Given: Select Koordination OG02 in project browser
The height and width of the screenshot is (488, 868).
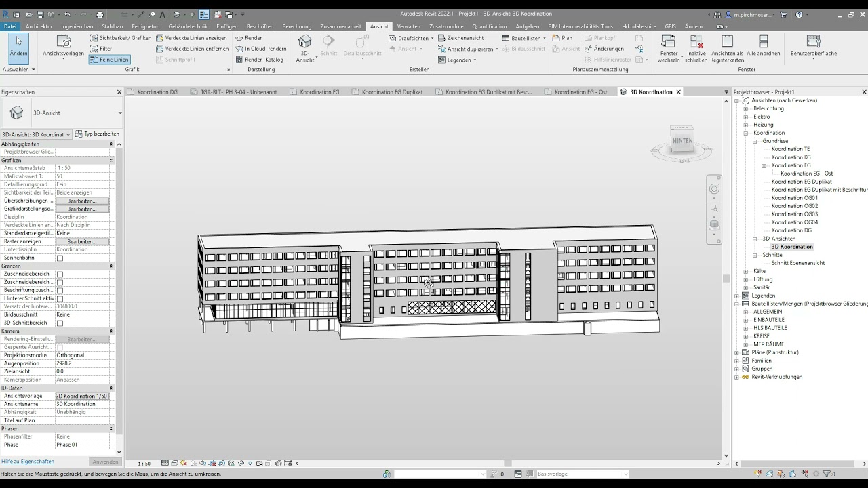Looking at the screenshot, I should pyautogui.click(x=795, y=206).
